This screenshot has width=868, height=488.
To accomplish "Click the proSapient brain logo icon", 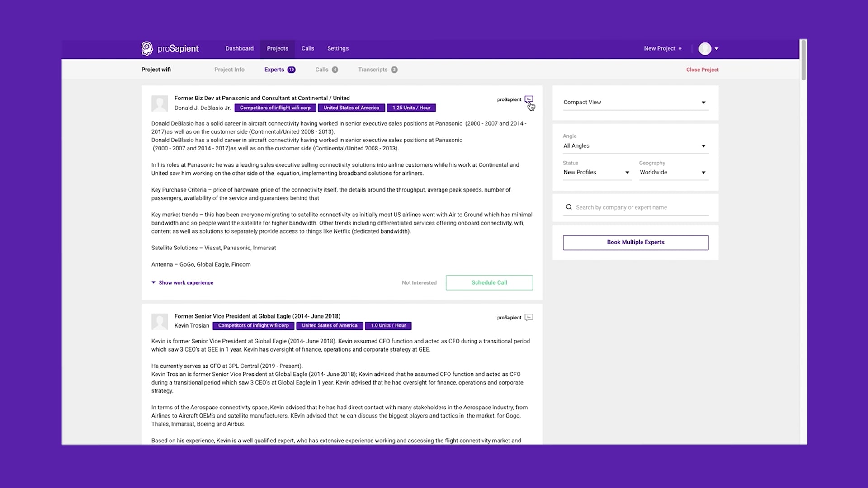I will pyautogui.click(x=147, y=48).
